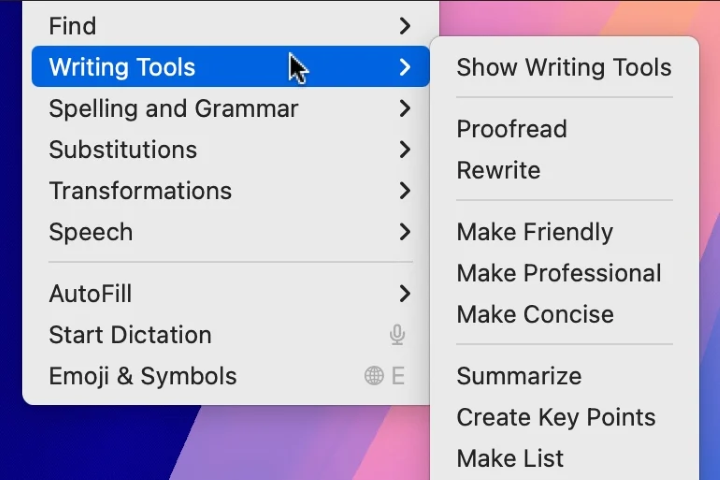The height and width of the screenshot is (480, 720).
Task: Click the globe shortcut icon beside Emoji & Symbols
Action: point(374,376)
